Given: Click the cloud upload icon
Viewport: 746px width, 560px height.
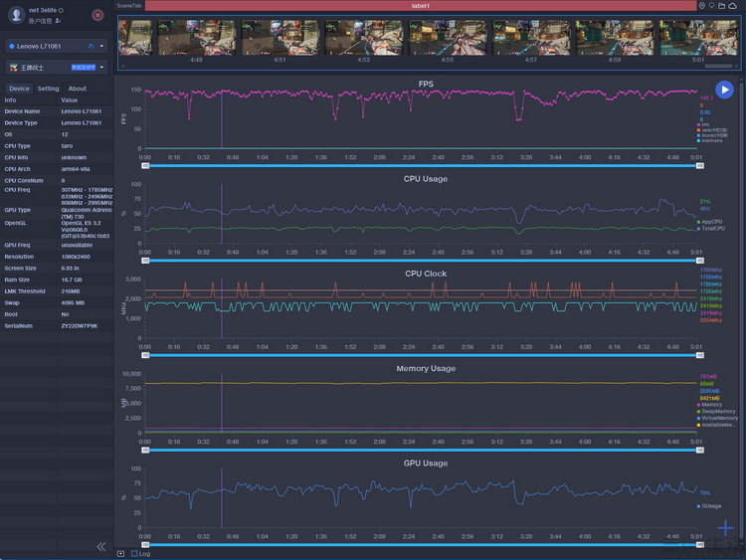Looking at the screenshot, I should [x=733, y=6].
